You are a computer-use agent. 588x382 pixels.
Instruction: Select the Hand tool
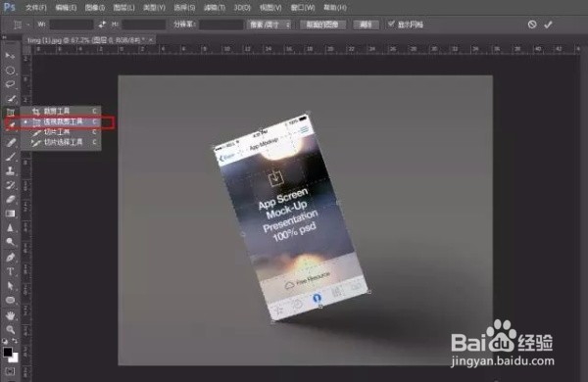(x=10, y=315)
